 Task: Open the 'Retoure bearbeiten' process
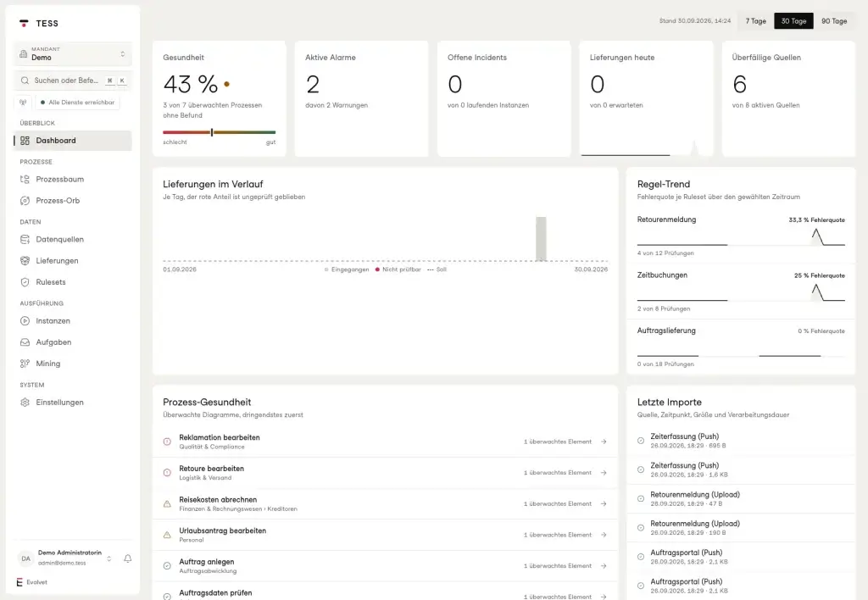pyautogui.click(x=386, y=473)
